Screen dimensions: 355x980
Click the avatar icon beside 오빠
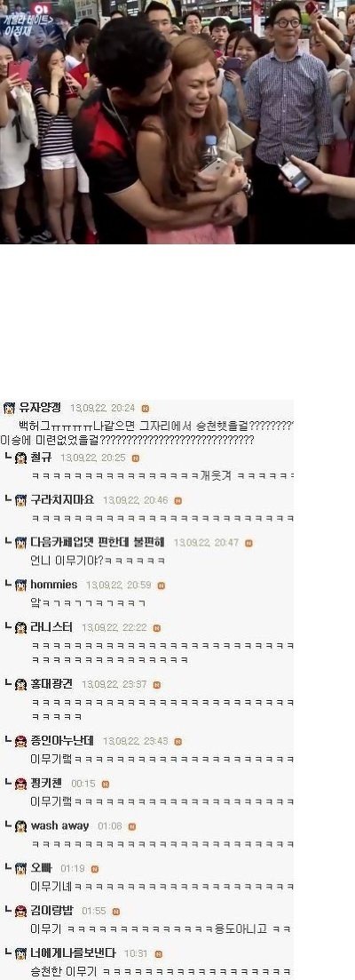(20, 869)
